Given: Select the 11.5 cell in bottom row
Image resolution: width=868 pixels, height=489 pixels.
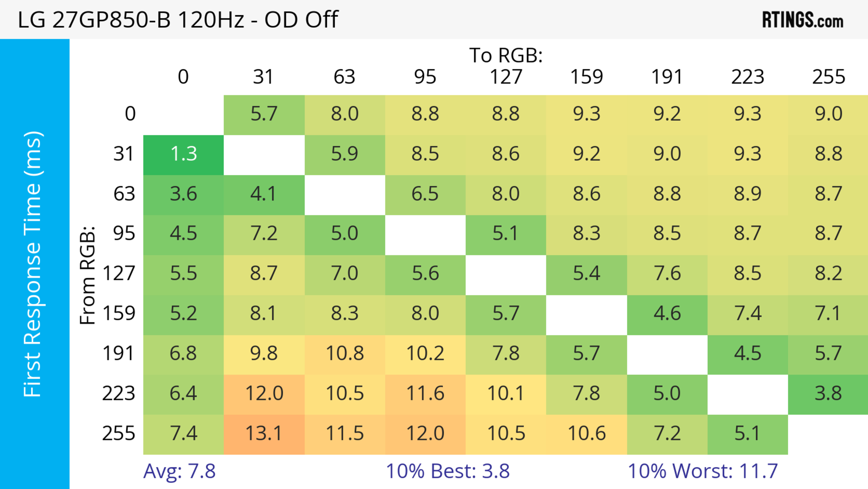Looking at the screenshot, I should [x=345, y=434].
